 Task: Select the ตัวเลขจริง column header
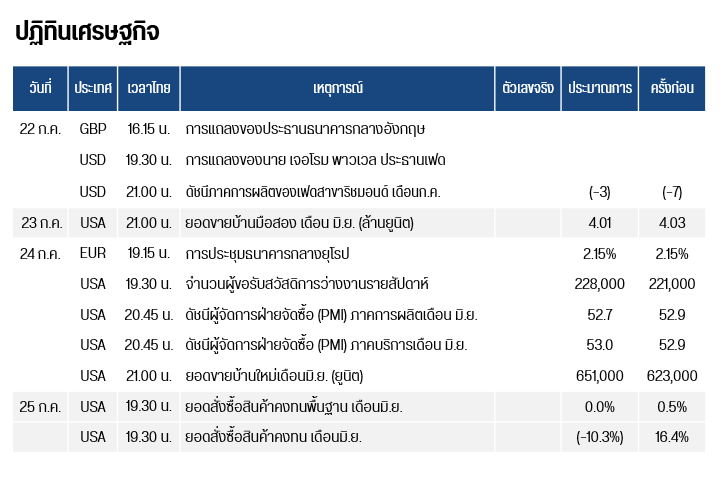tap(527, 88)
